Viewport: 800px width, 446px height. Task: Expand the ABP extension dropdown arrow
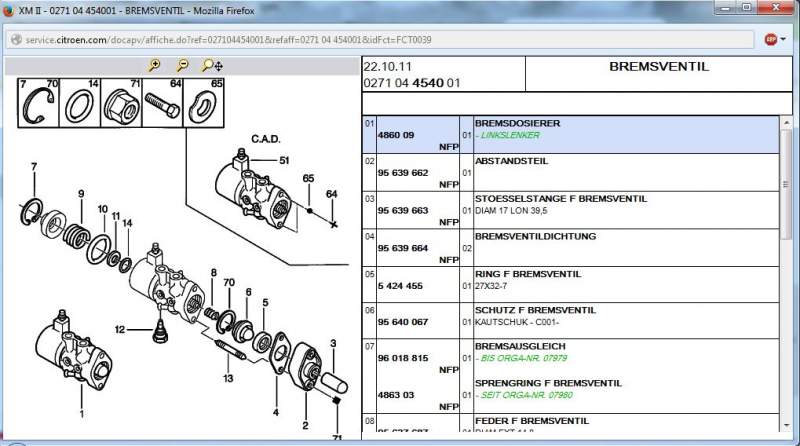783,39
